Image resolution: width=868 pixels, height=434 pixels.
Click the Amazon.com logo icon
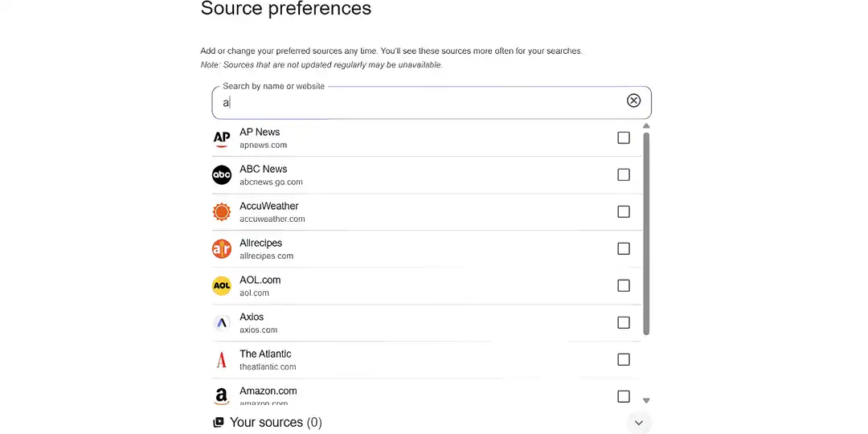(222, 396)
